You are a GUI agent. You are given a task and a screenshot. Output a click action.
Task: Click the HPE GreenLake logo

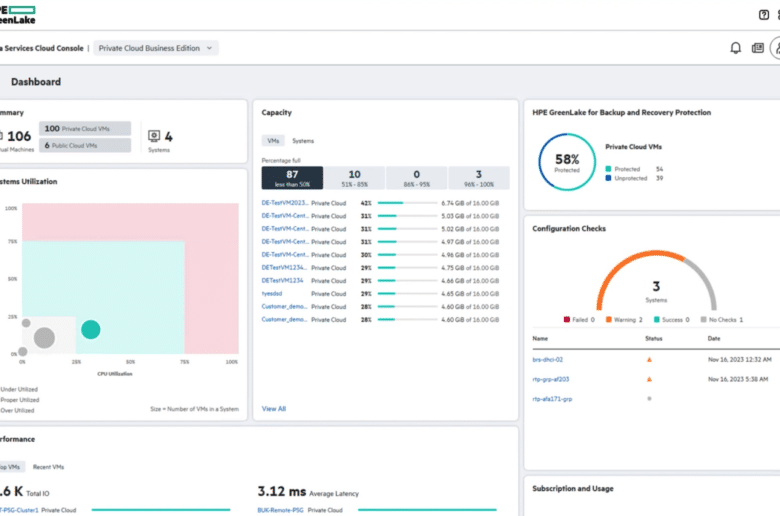point(17,14)
